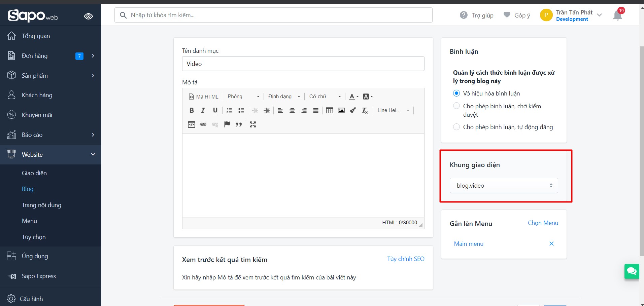Screen dimensions: 644x306
Task: Maximize the editor to fullscreen
Action: 253,124
